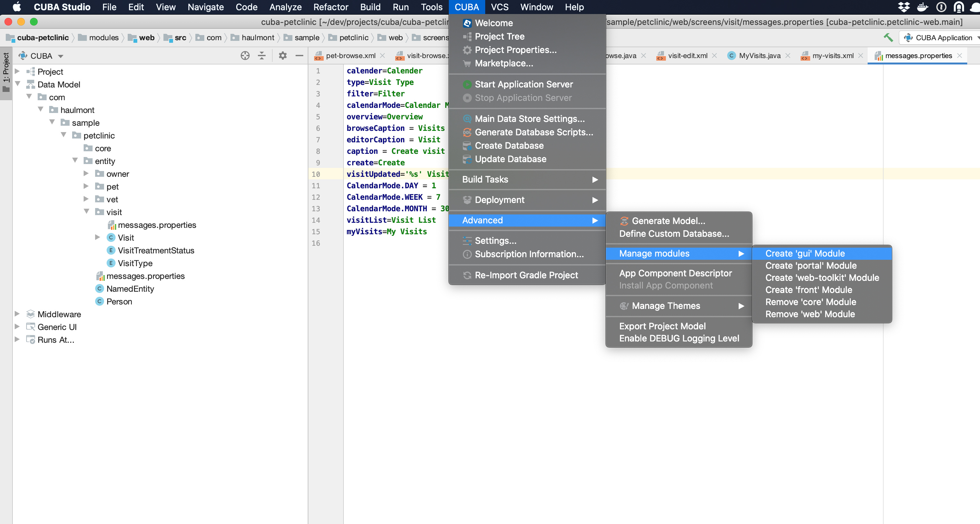Collapse the entity folder
The width and height of the screenshot is (980, 524).
point(75,161)
